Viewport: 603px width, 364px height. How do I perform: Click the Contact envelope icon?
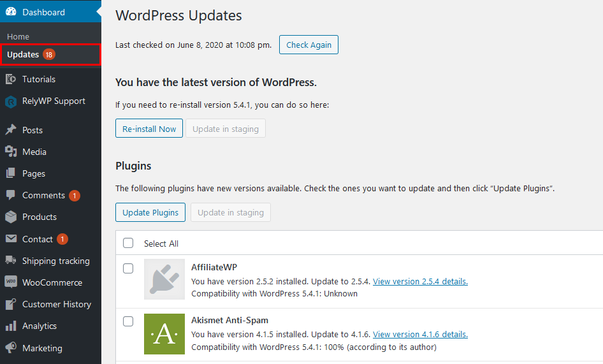11,238
